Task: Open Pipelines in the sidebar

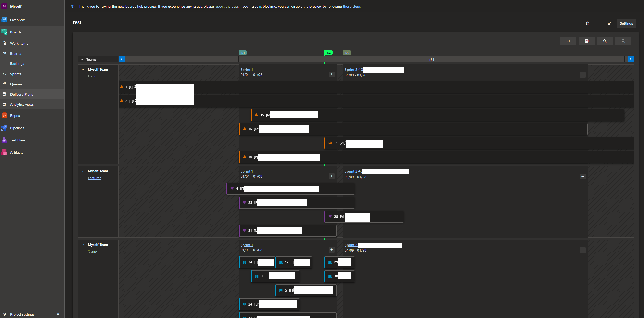Action: click(x=17, y=128)
